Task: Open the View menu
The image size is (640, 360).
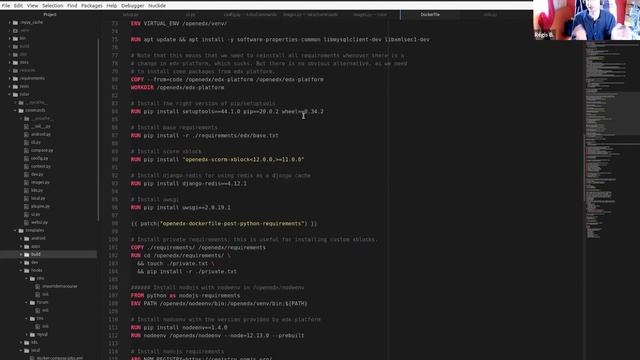Action: coord(32,6)
